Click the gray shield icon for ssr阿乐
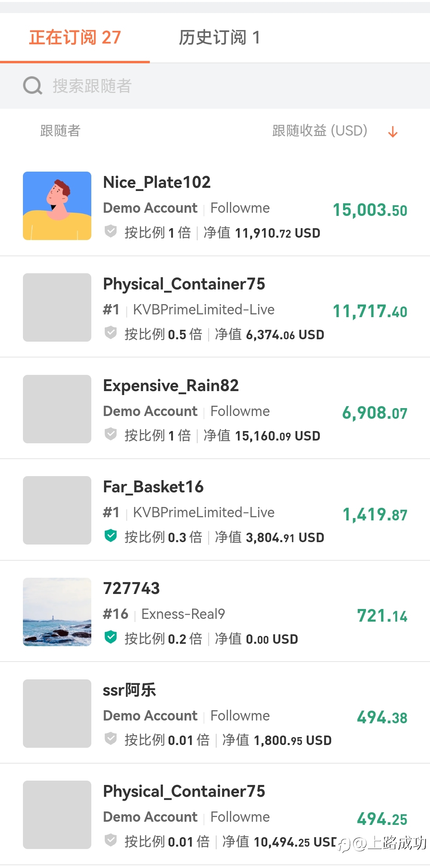The image size is (430, 868). 111,739
